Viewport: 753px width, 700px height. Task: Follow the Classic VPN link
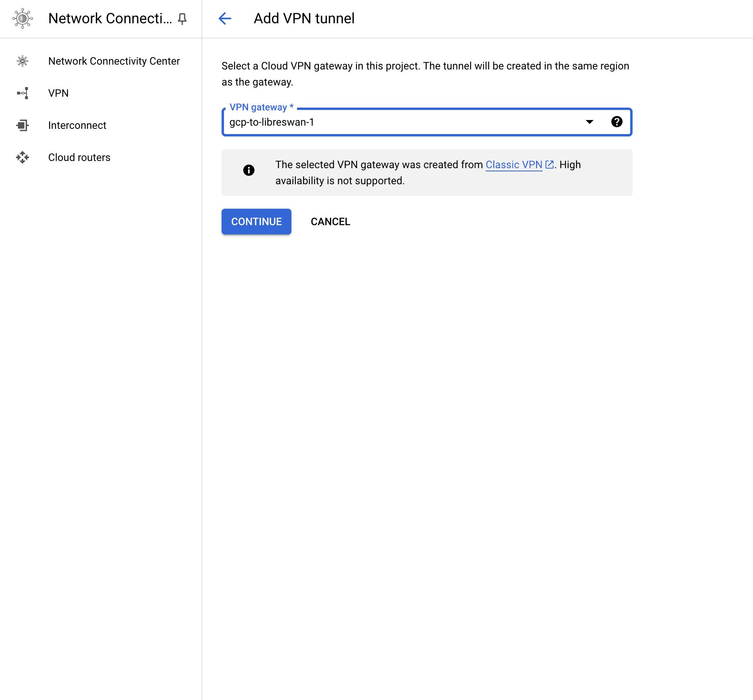pos(514,165)
